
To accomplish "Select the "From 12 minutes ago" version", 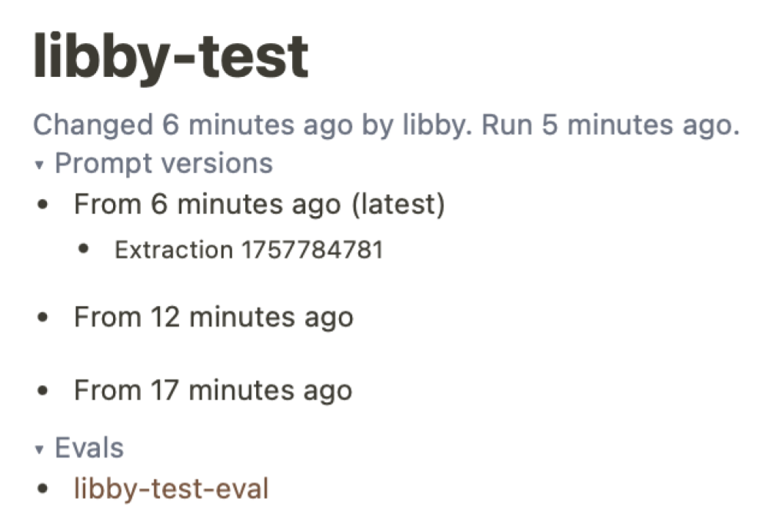I will (213, 317).
